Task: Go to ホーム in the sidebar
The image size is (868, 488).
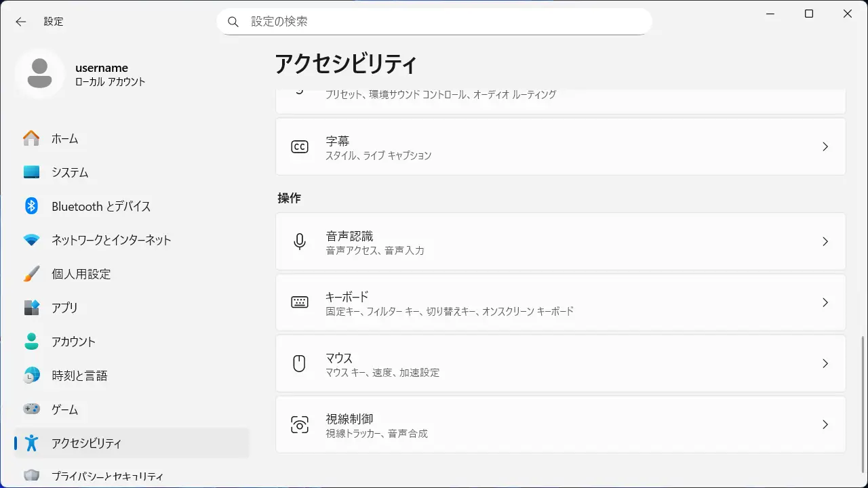Action: pos(65,139)
